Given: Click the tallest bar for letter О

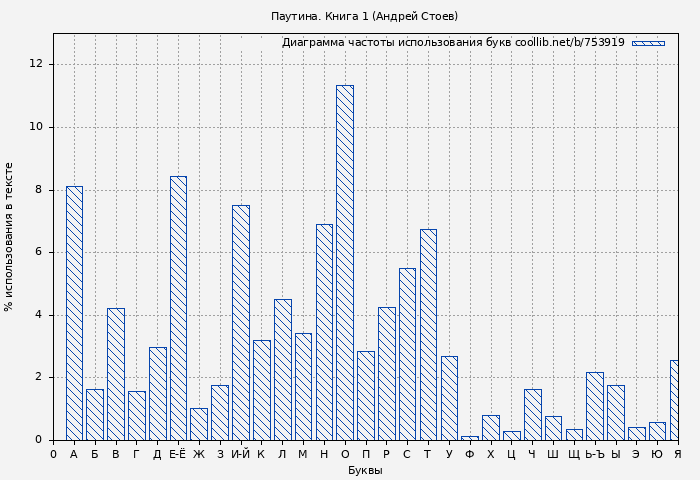Looking at the screenshot, I should coord(344,262).
